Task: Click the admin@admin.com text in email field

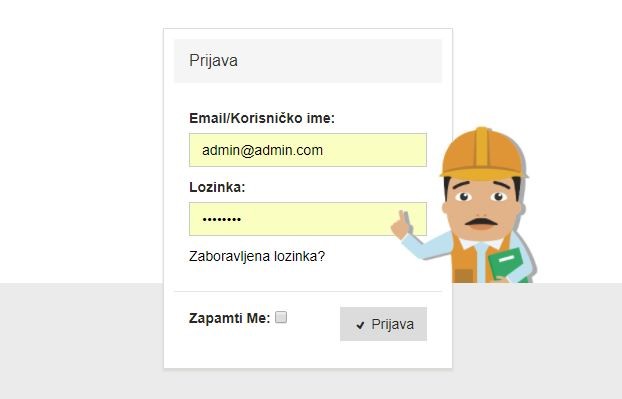Action: (262, 150)
